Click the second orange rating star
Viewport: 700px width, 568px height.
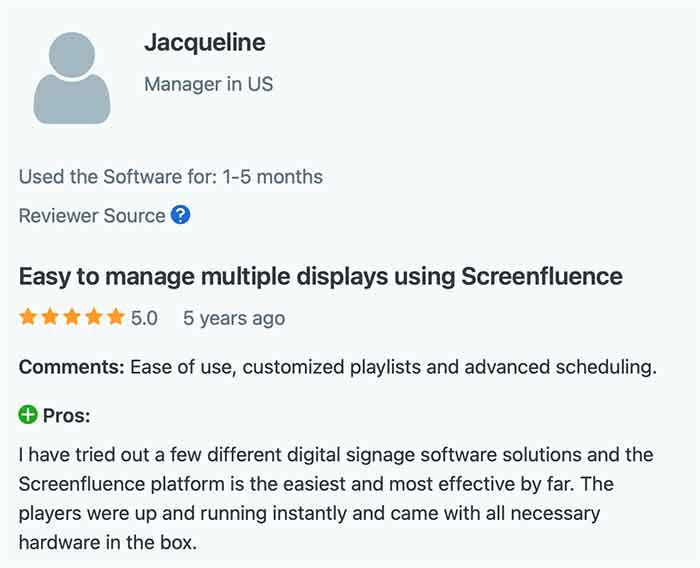51,318
